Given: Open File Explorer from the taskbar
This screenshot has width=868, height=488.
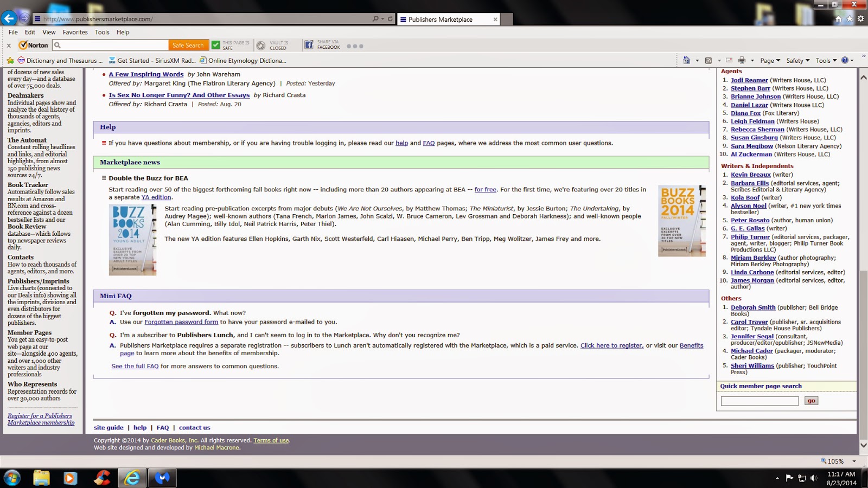Looking at the screenshot, I should 41,478.
